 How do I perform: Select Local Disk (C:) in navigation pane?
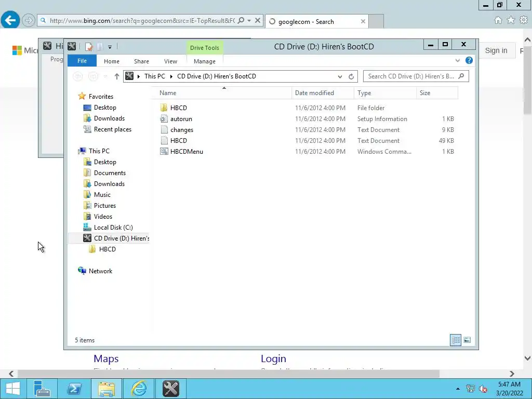click(113, 228)
